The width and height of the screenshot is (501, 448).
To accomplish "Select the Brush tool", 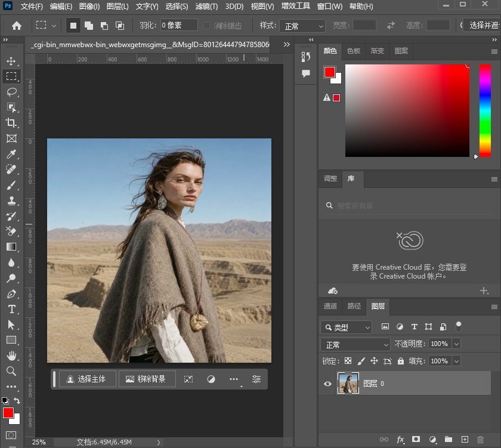I will click(11, 185).
